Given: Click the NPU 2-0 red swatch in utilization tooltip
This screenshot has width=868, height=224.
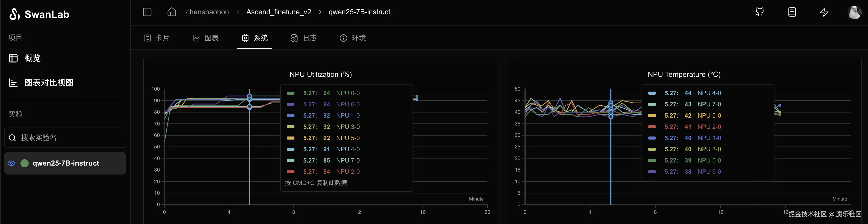Looking at the screenshot, I should (290, 172).
